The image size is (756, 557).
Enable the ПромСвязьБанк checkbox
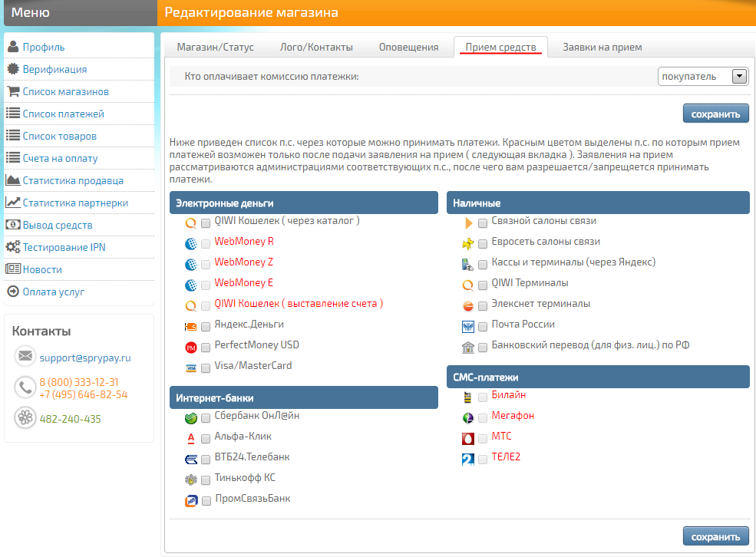click(206, 501)
